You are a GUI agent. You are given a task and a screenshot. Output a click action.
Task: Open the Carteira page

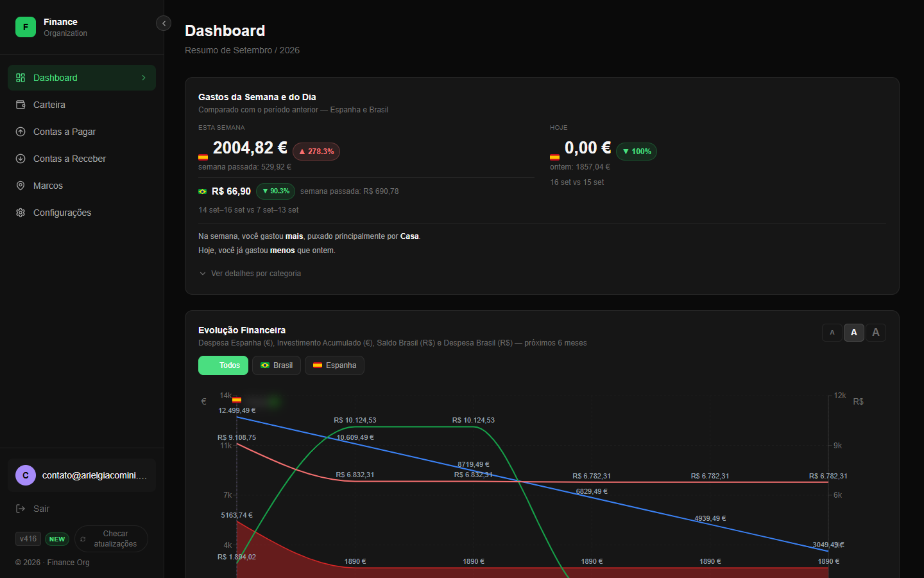pos(81,105)
